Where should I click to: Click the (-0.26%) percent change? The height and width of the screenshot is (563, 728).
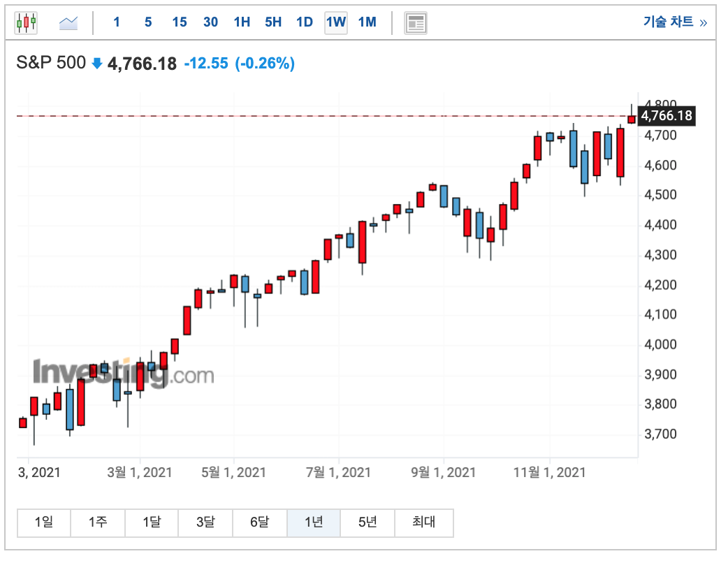click(x=265, y=63)
